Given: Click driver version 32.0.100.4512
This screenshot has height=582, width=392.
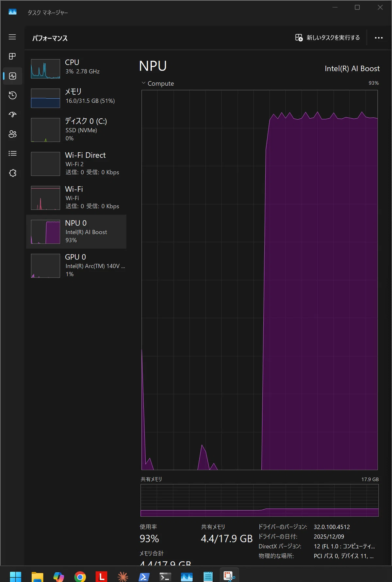Looking at the screenshot, I should click(332, 527).
